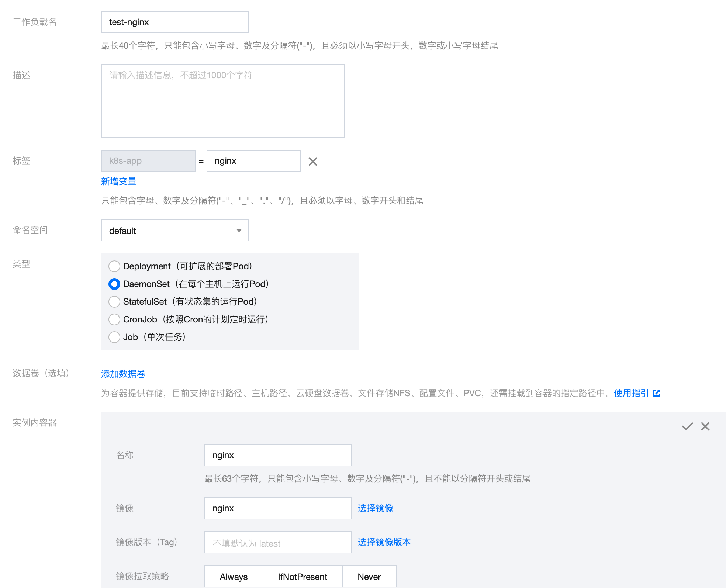Select Job workload type
Screen dimensions: 726x588
click(x=114, y=337)
